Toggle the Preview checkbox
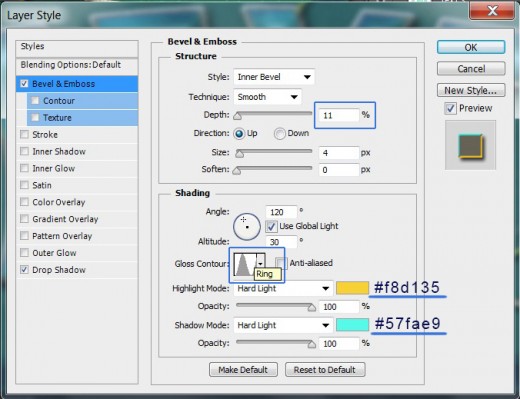520x399 pixels. (x=450, y=108)
